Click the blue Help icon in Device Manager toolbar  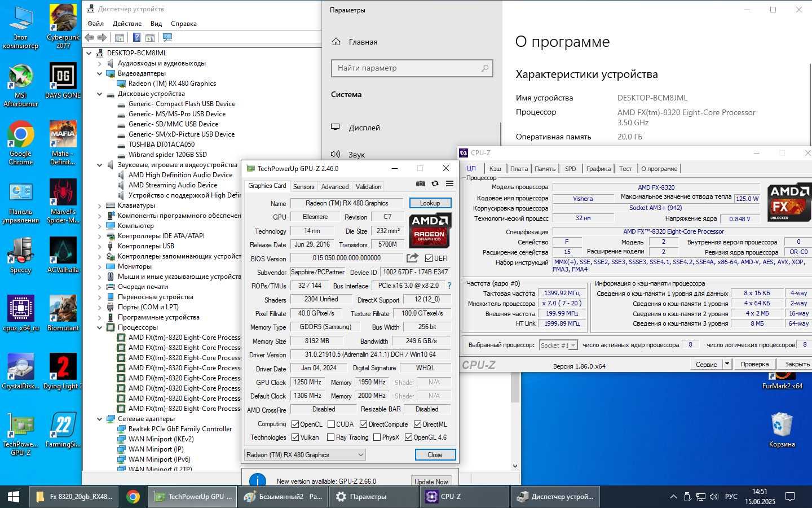pyautogui.click(x=136, y=37)
